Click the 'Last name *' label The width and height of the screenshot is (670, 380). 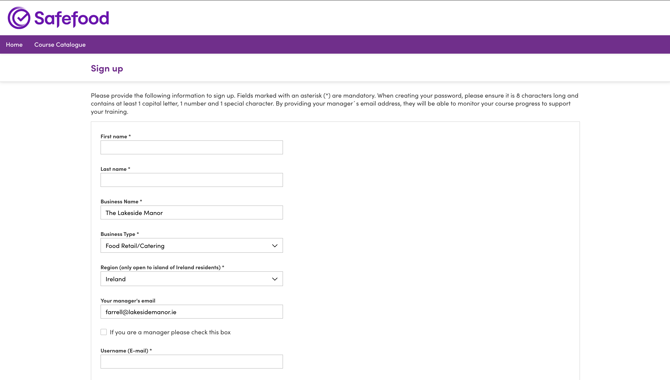point(115,169)
